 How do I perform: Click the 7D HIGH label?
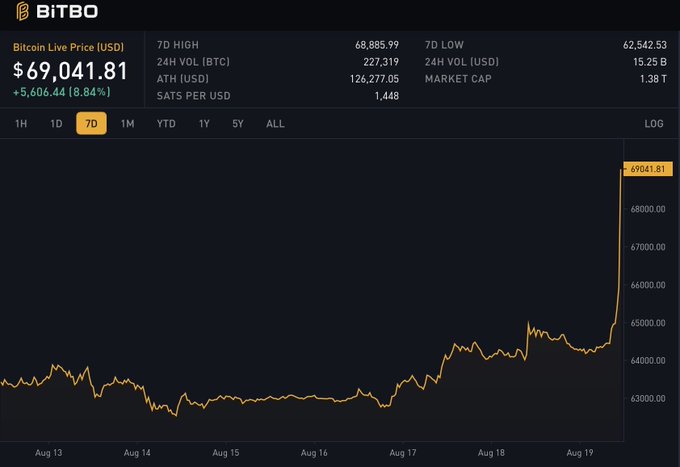[178, 45]
